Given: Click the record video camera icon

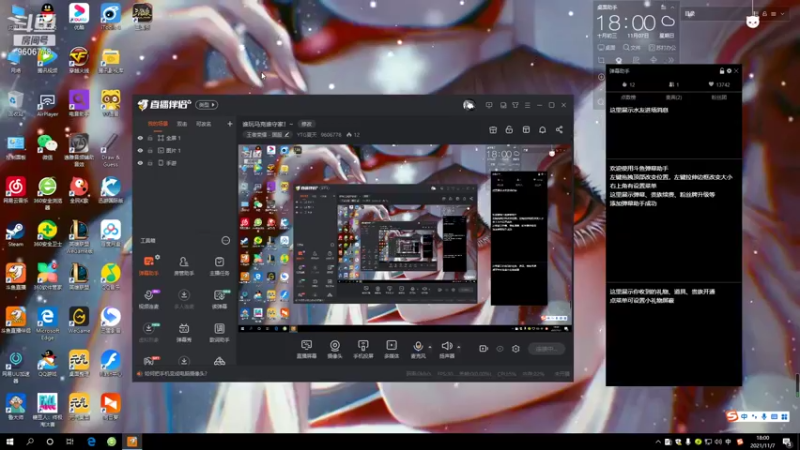Looking at the screenshot, I should 483,349.
